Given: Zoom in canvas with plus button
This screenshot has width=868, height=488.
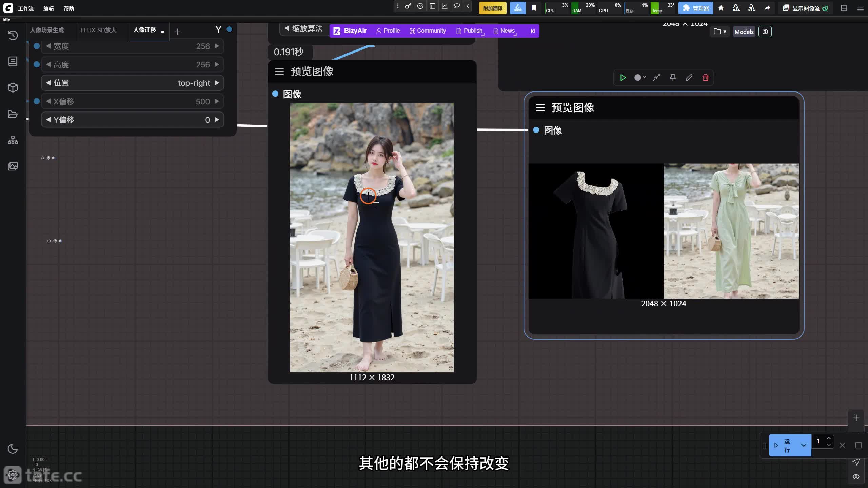Looking at the screenshot, I should pos(856,418).
